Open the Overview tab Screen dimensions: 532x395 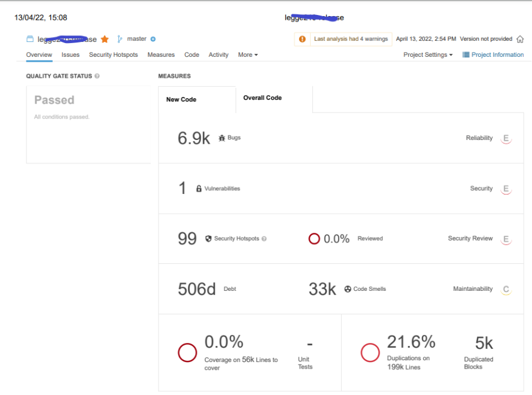click(x=39, y=54)
